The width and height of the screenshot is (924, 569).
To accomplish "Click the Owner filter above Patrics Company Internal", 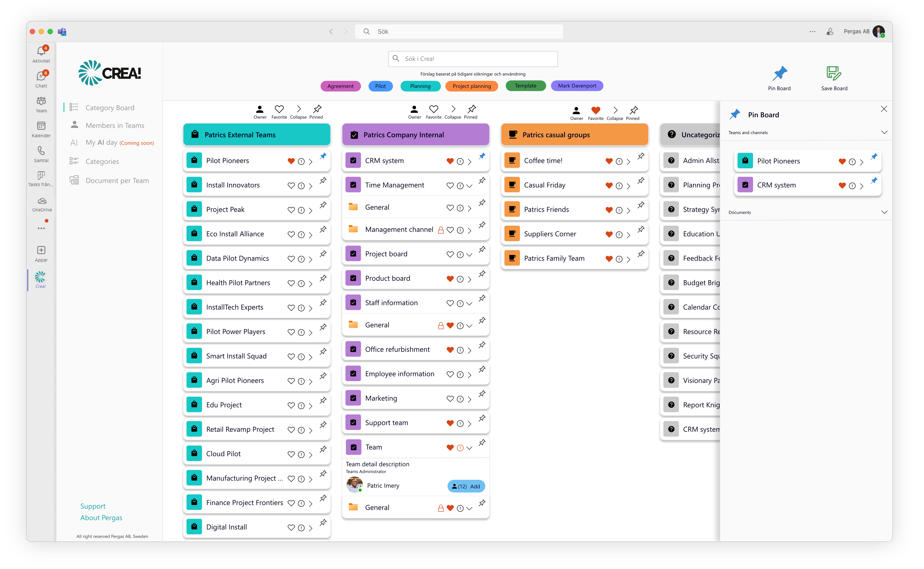I will coord(414,112).
